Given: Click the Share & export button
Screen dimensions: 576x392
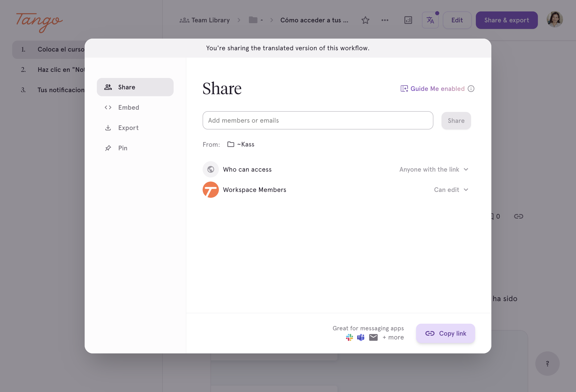Looking at the screenshot, I should pyautogui.click(x=507, y=20).
